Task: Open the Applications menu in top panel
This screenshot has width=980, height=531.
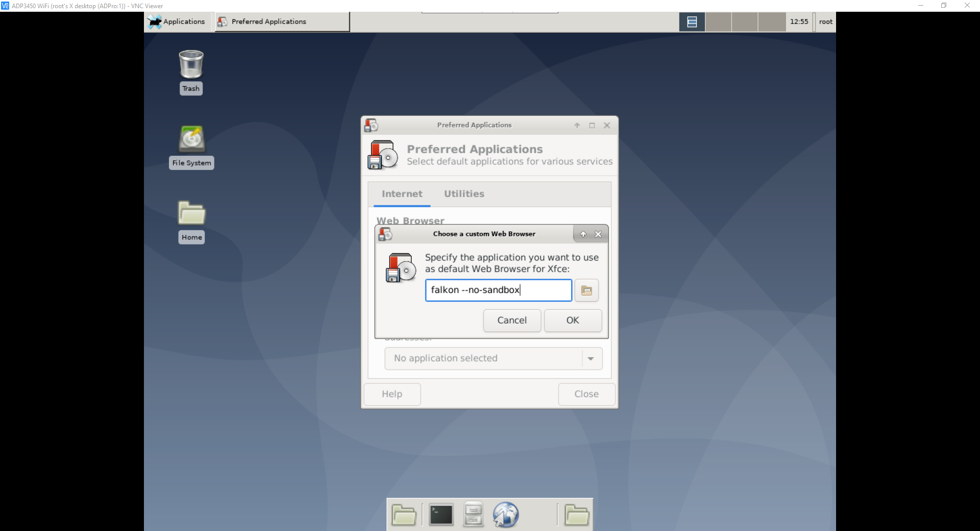Action: pos(177,21)
